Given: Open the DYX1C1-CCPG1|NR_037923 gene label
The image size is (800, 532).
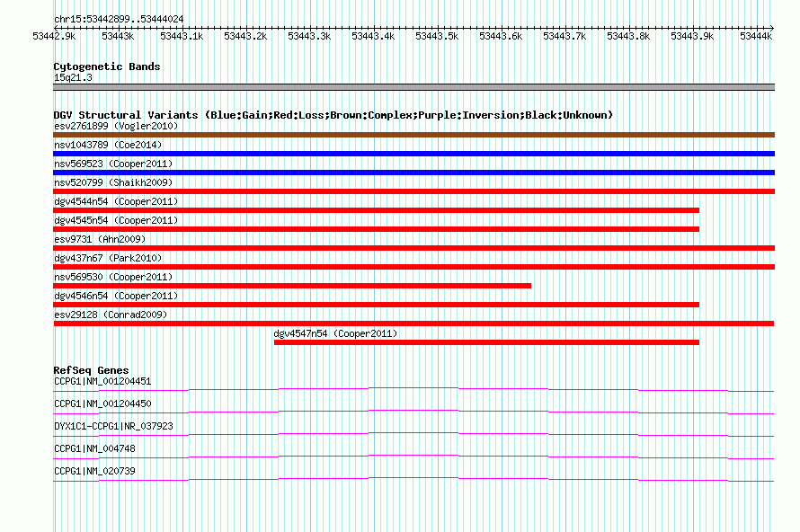Looking at the screenshot, I should click(113, 426).
